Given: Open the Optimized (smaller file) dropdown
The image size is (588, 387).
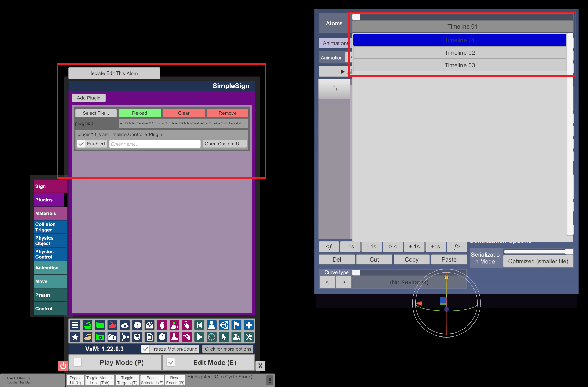Looking at the screenshot, I should pos(538,261).
